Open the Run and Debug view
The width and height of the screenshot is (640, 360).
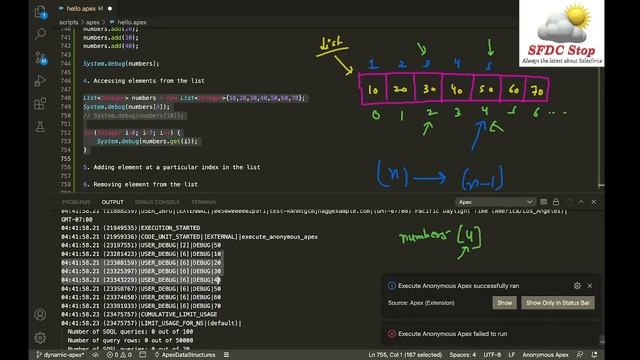click(40, 81)
